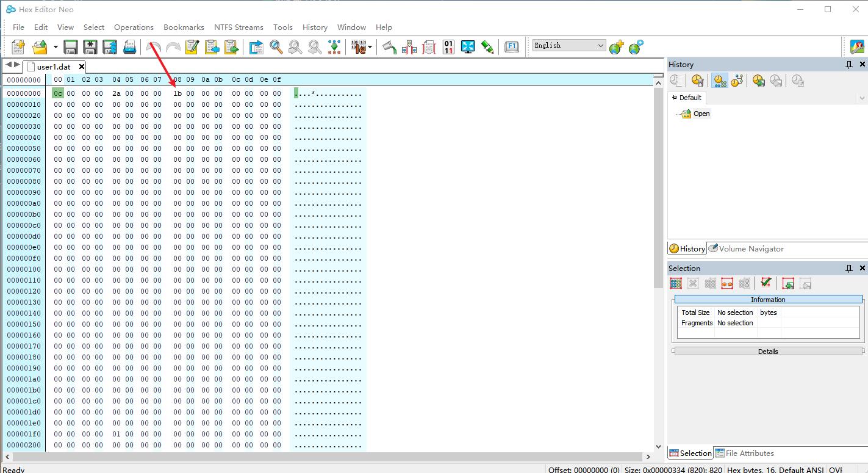The image size is (868, 473).
Task: Click hex byte 2a in first row
Action: coord(117,93)
